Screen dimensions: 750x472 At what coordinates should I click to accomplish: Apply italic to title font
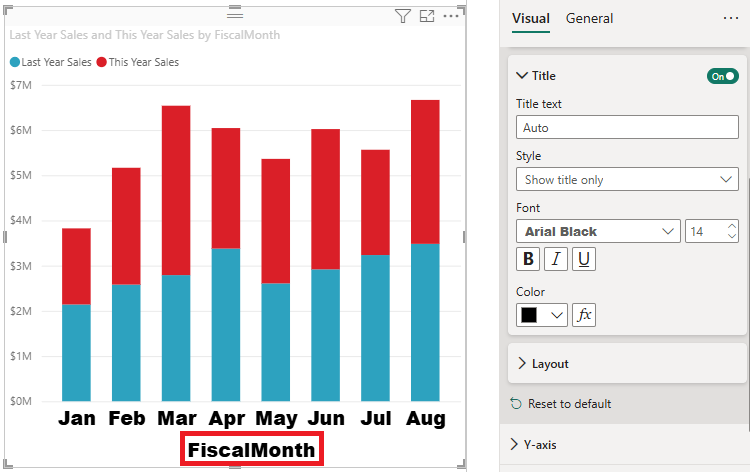(556, 259)
